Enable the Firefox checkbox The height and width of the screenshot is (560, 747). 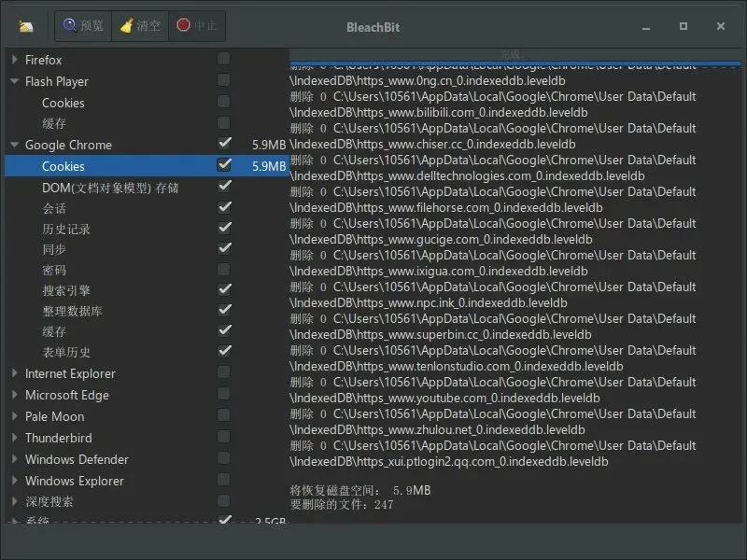pyautogui.click(x=223, y=59)
